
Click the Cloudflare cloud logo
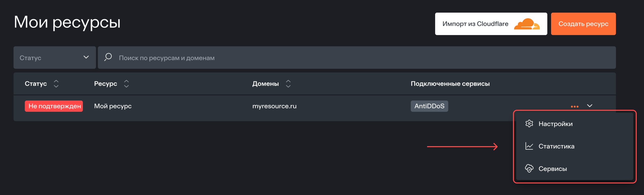point(527,24)
